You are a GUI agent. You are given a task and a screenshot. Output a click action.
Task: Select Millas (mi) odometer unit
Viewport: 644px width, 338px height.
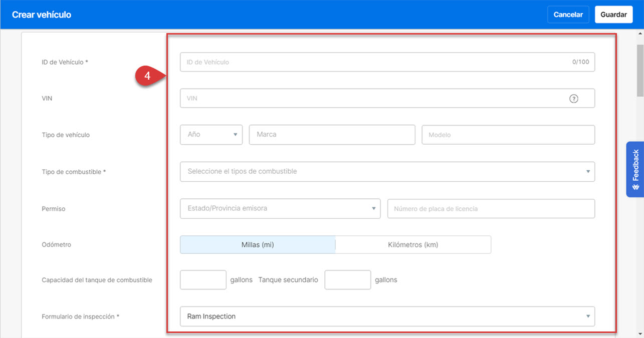pyautogui.click(x=258, y=245)
